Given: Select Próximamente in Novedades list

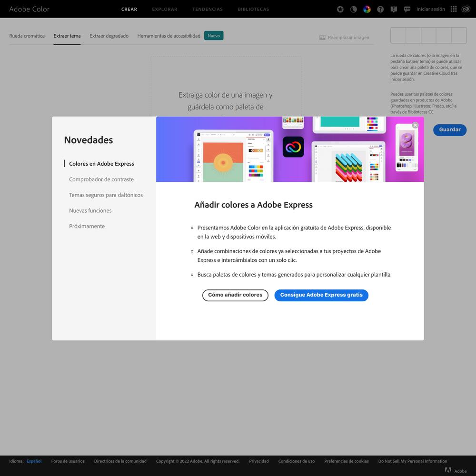Looking at the screenshot, I should point(87,226).
